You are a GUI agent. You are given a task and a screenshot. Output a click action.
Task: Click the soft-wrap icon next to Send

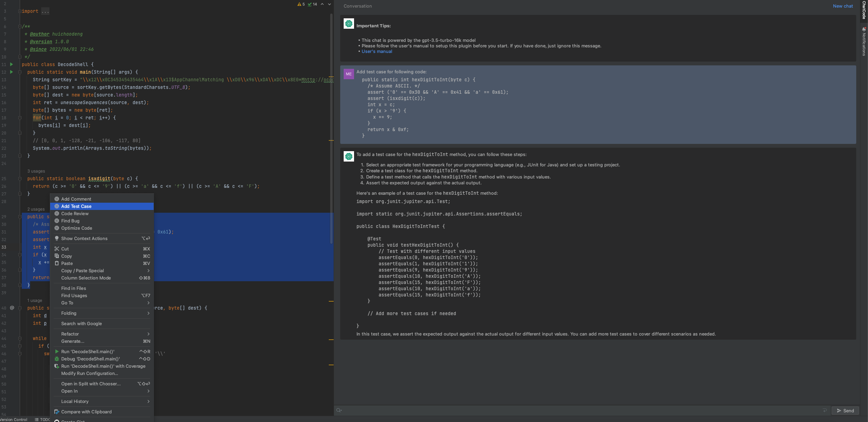tap(825, 411)
